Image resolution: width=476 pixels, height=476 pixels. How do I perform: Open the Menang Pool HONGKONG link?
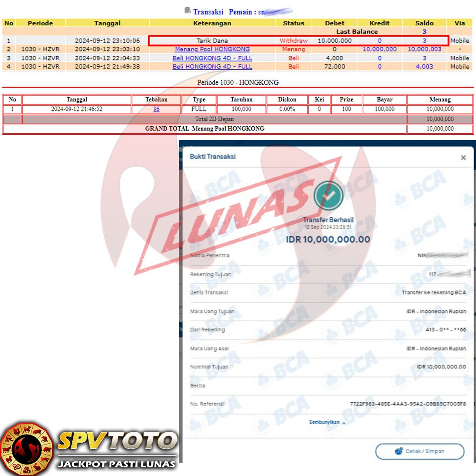tap(212, 50)
